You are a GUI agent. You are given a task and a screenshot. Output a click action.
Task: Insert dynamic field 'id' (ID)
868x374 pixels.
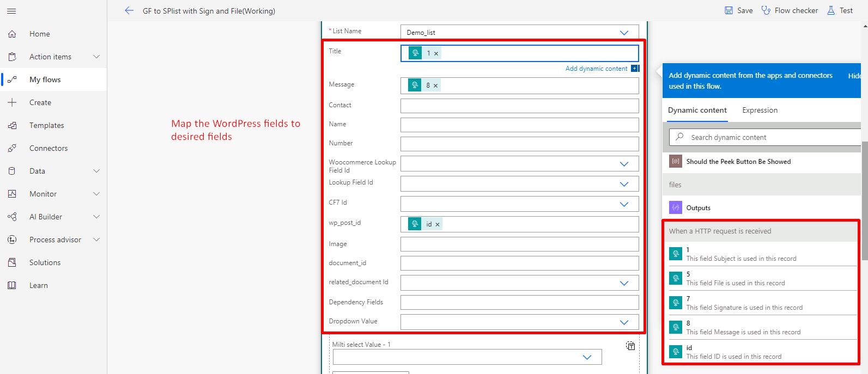[762, 352]
